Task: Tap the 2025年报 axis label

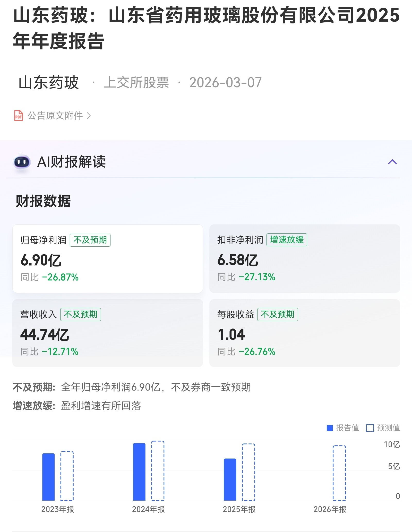Action: tap(239, 509)
